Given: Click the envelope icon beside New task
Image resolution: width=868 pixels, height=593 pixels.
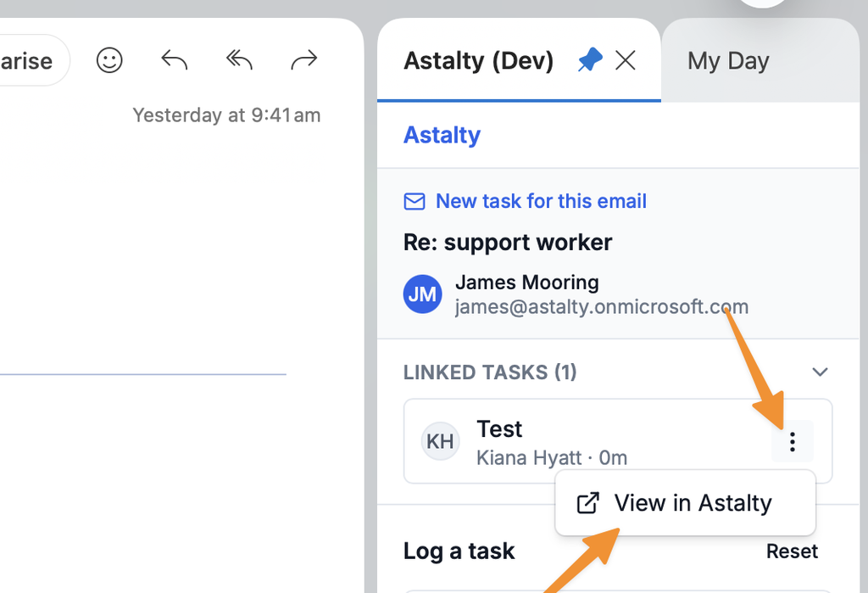Looking at the screenshot, I should [x=415, y=201].
